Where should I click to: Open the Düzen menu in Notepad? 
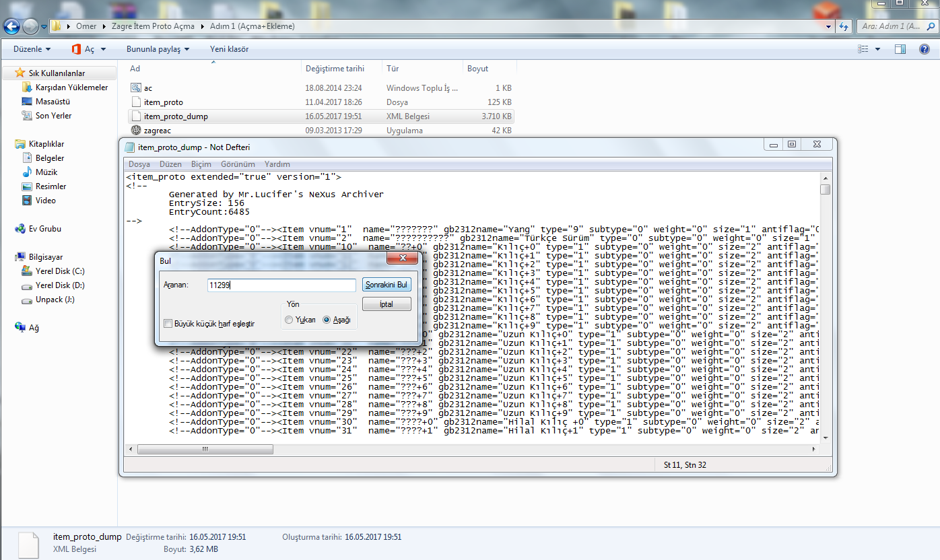tap(171, 164)
